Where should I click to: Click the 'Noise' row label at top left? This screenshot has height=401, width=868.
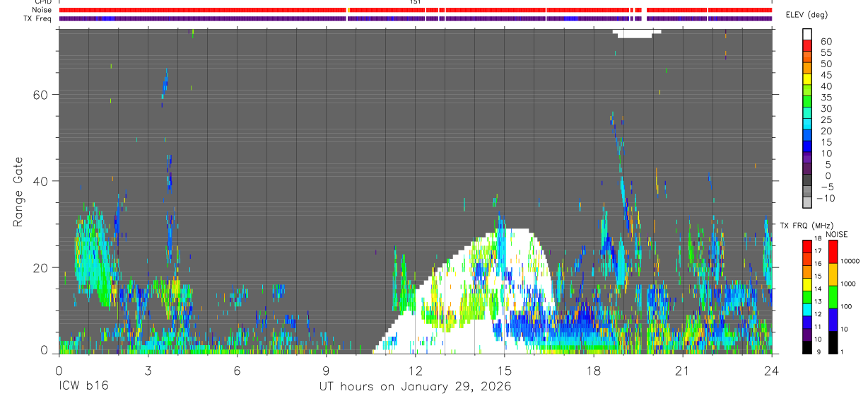pos(42,10)
